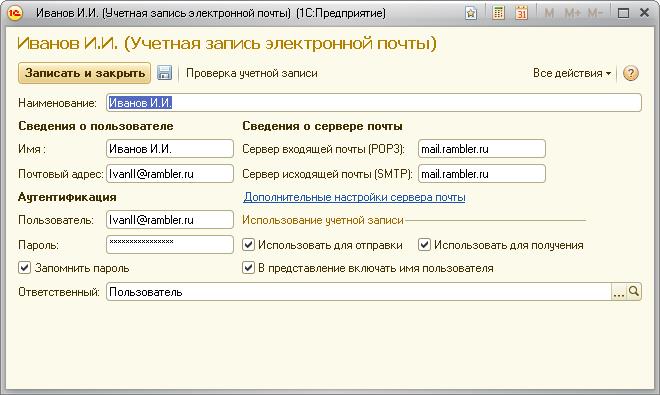Open the calculator icon in title bar
Image resolution: width=660 pixels, height=395 pixels.
coord(498,13)
